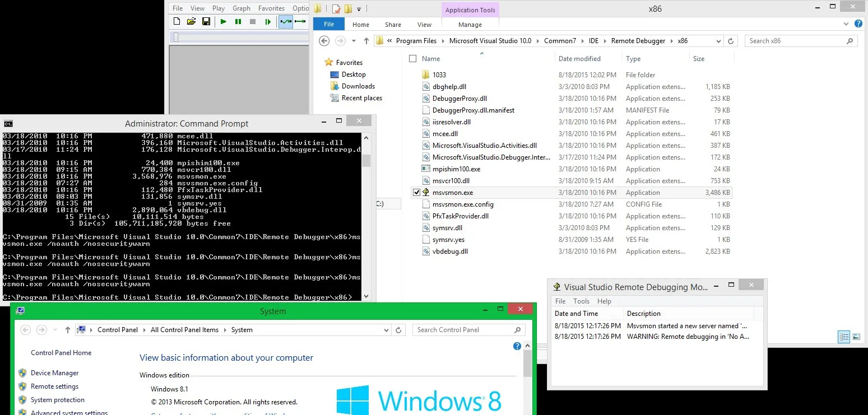Open File menu in Remote Debugging Monitor
868x415 pixels.
560,301
